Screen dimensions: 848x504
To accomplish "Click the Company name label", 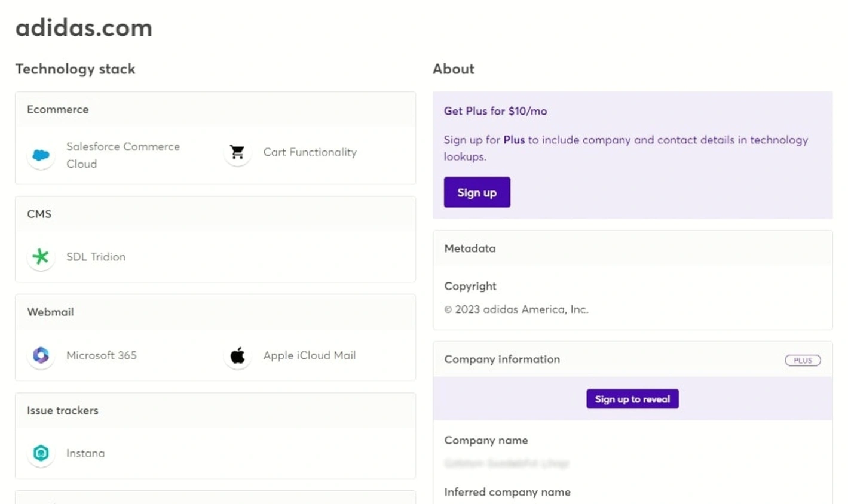I will click(486, 440).
